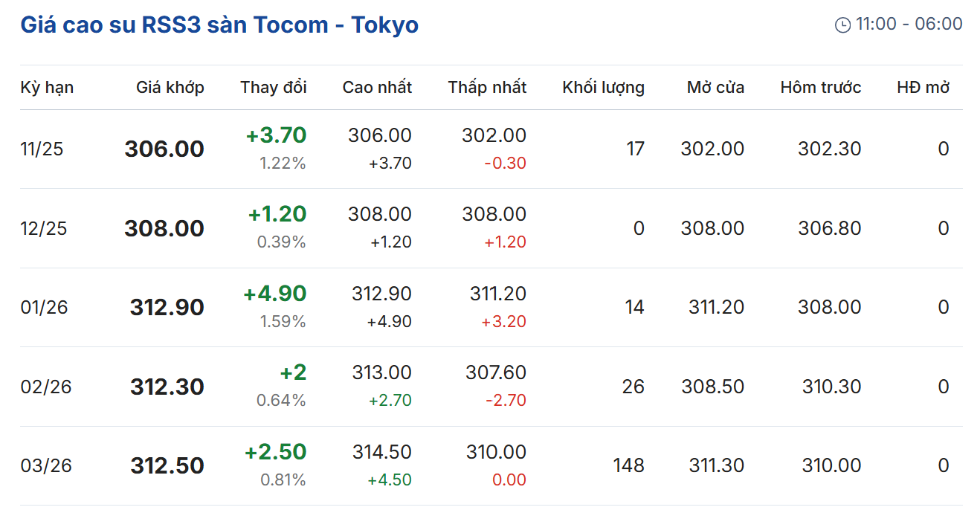
Task: Click the +4.90 green change value
Action: point(274,294)
